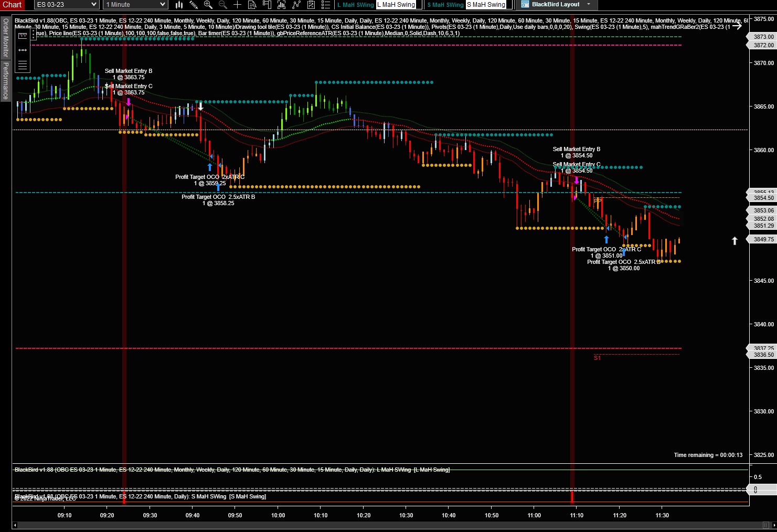The width and height of the screenshot is (777, 532).
Task: Click the S MaH SWing panel title
Action: 140,496
